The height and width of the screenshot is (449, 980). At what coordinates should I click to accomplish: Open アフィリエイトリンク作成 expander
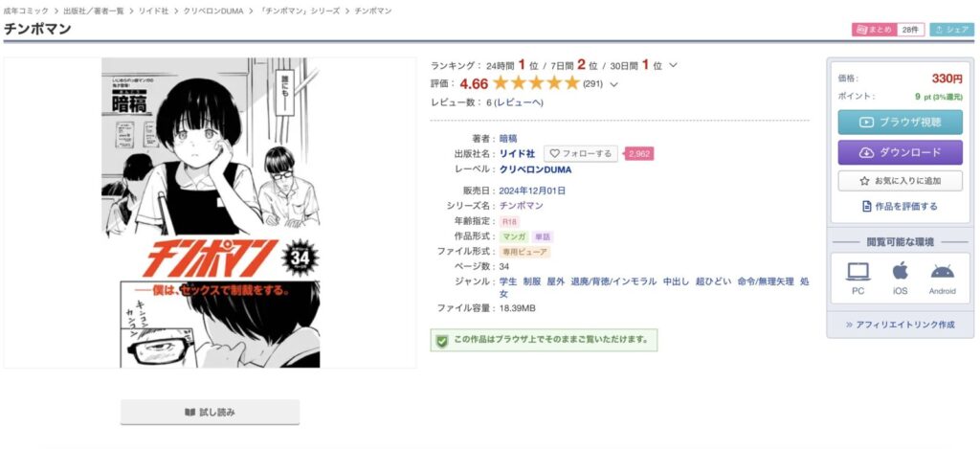tap(900, 325)
